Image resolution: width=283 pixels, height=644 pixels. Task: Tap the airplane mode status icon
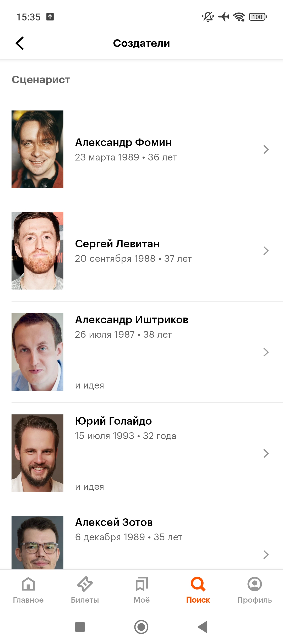[224, 17]
